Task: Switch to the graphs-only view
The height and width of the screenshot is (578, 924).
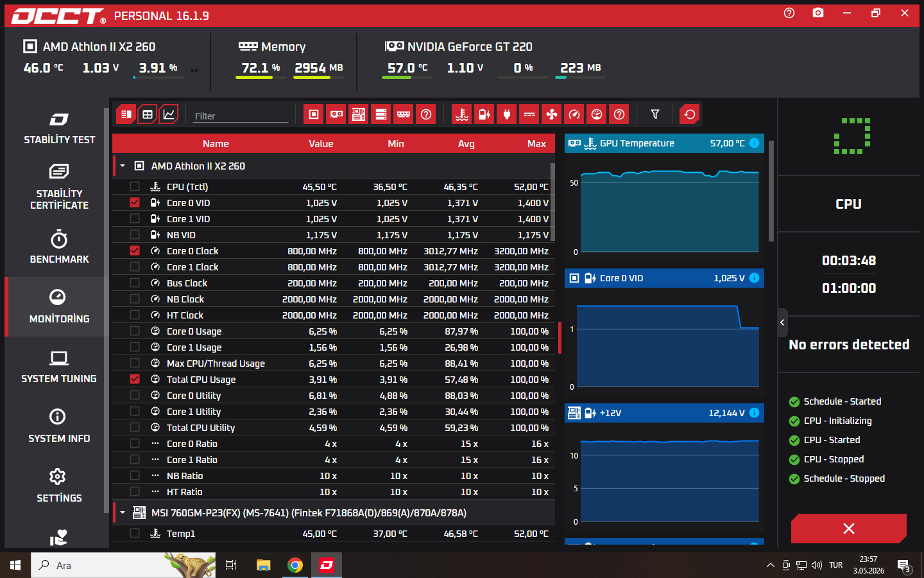Action: pos(169,114)
